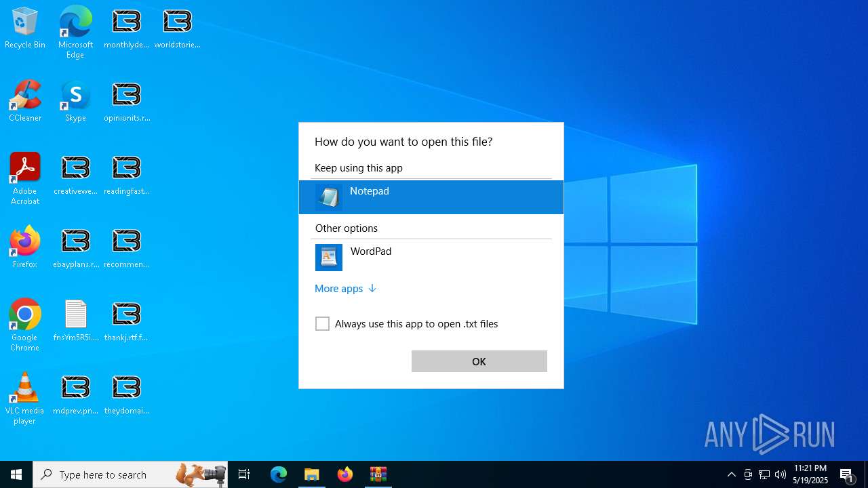Confirm the dialog with OK
The width and height of the screenshot is (868, 488).
click(479, 361)
